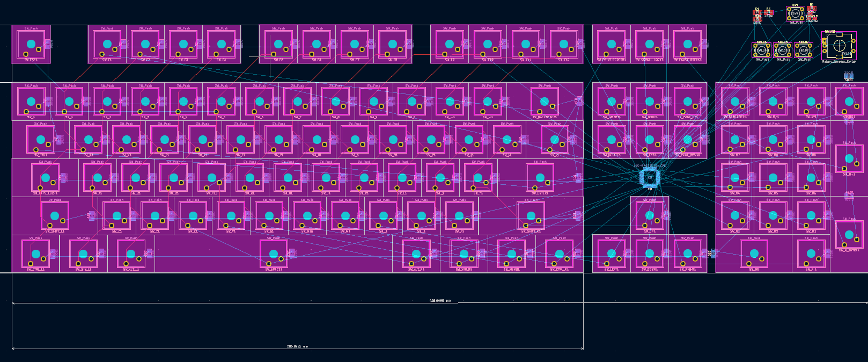Select the SW_SPACE1 spacebar switch footprint
The height and width of the screenshot is (362, 868).
click(274, 254)
